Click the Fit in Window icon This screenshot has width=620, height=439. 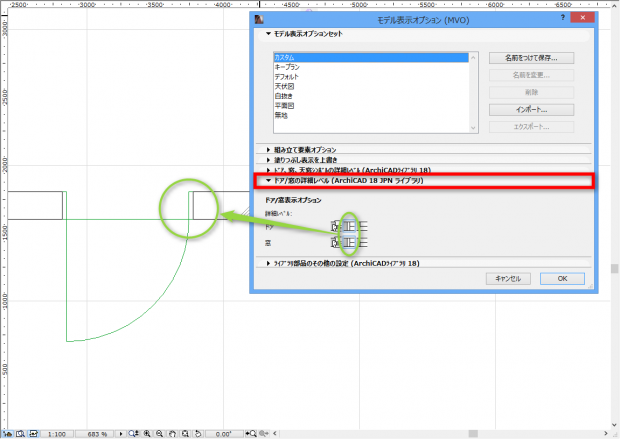(185, 434)
